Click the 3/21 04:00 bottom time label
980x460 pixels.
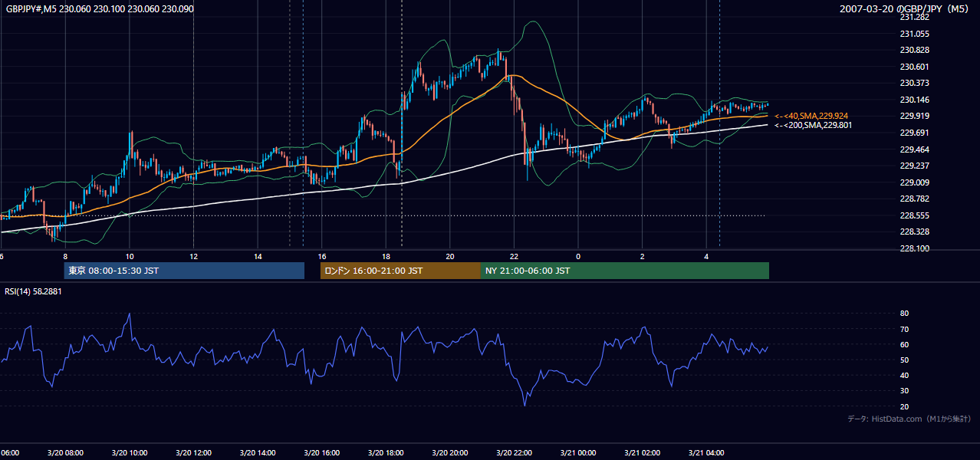pos(706,452)
